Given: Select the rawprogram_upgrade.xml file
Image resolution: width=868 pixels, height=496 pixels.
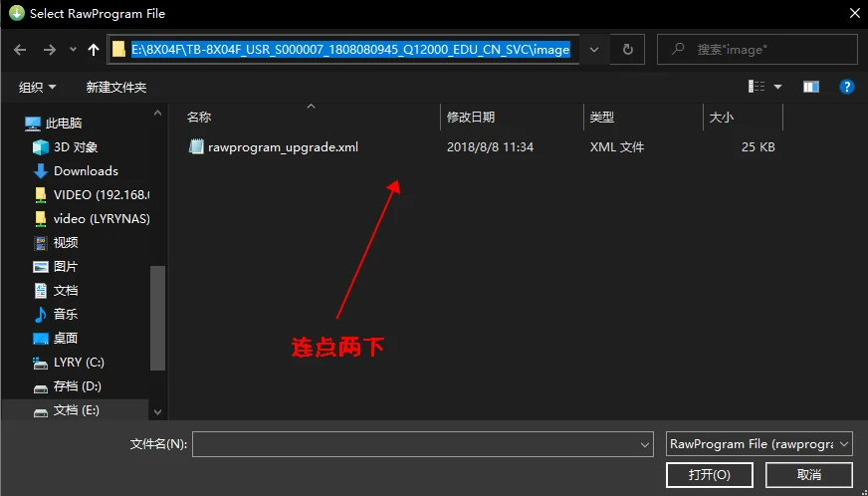Looking at the screenshot, I should (x=283, y=147).
